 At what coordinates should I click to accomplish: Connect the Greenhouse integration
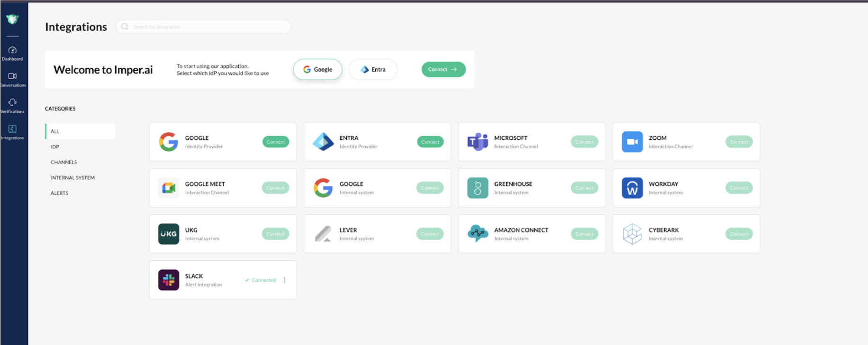[585, 188]
